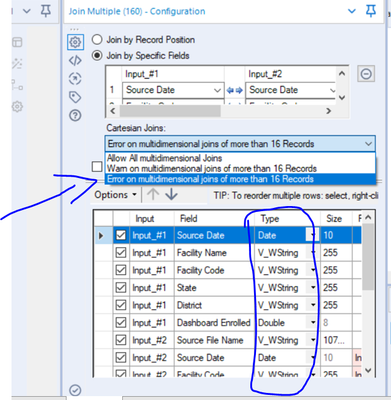Screen dimensions: 391x400
Task: Toggle the checkbox below Cartesian Joins dropdown
Action: point(97,166)
